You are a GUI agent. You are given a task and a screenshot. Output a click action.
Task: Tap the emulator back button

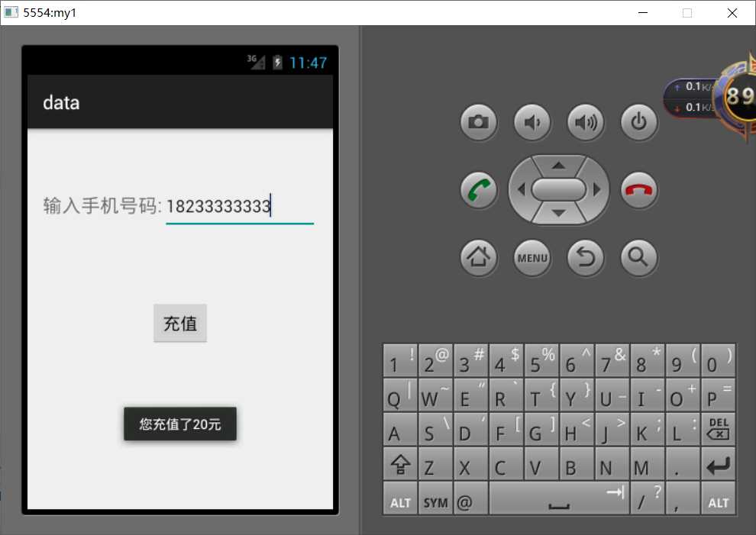tap(585, 258)
